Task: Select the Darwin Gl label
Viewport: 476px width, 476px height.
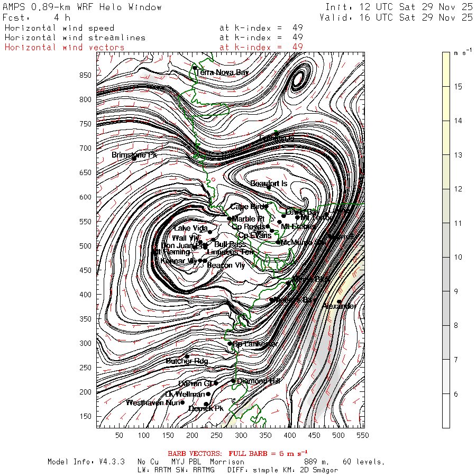Action: click(x=196, y=383)
